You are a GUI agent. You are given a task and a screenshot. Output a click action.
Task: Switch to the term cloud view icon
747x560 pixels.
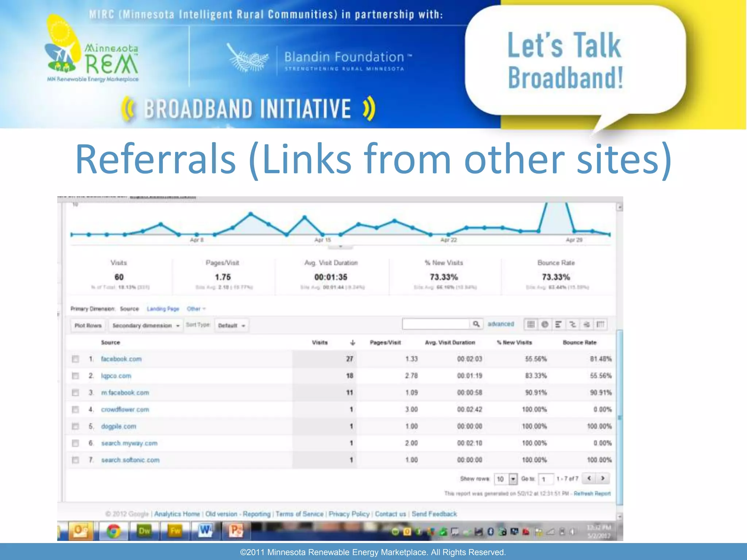pyautogui.click(x=586, y=324)
